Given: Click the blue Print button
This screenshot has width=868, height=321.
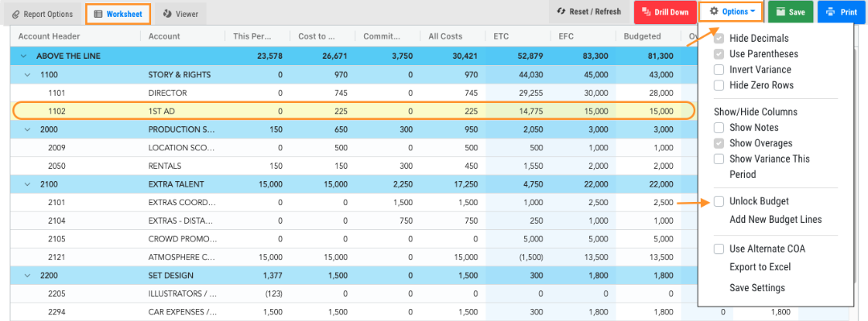Looking at the screenshot, I should click(842, 11).
